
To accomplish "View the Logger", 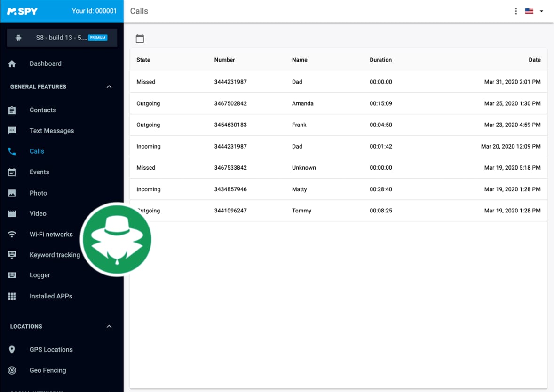I will click(40, 275).
